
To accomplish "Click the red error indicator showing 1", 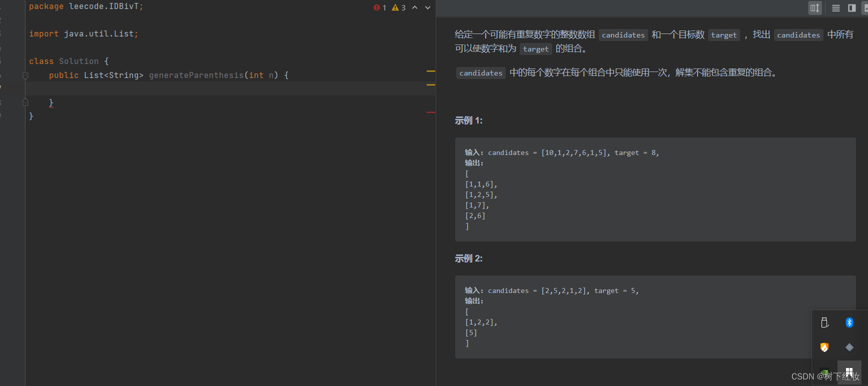I will point(380,7).
